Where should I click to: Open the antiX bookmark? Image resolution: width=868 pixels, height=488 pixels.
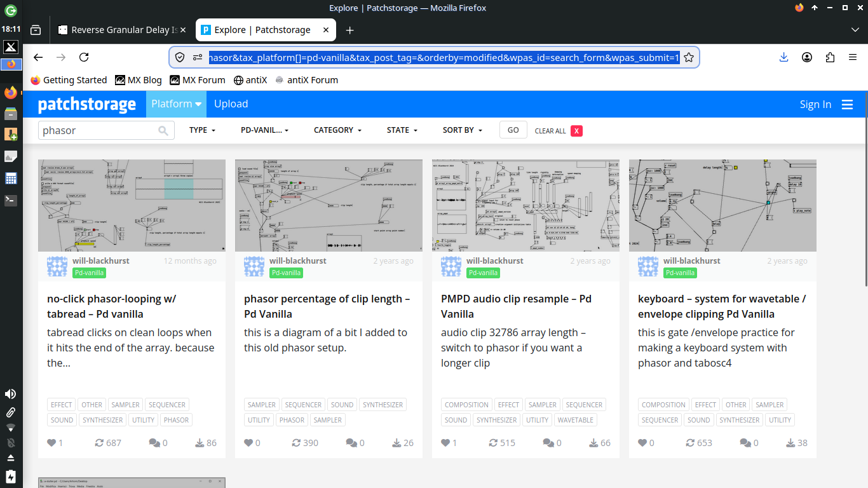pyautogui.click(x=250, y=80)
